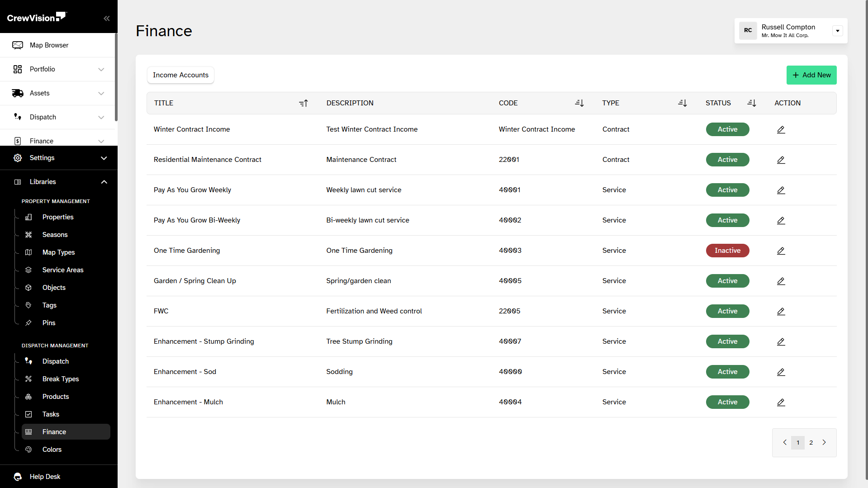
Task: Click the Assets truck icon
Action: pyautogui.click(x=18, y=93)
